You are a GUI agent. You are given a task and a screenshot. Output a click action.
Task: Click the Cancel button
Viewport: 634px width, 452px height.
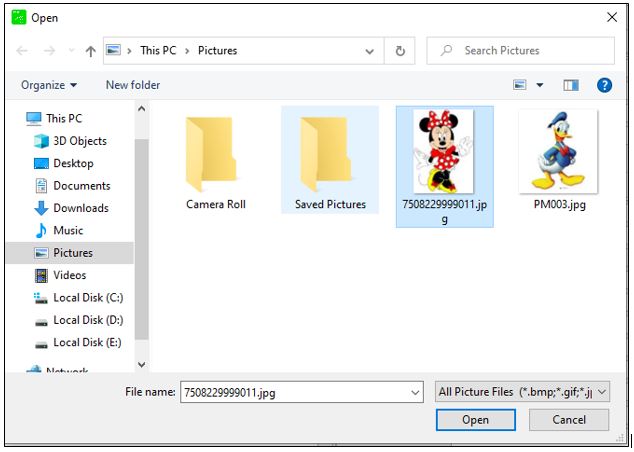(568, 420)
